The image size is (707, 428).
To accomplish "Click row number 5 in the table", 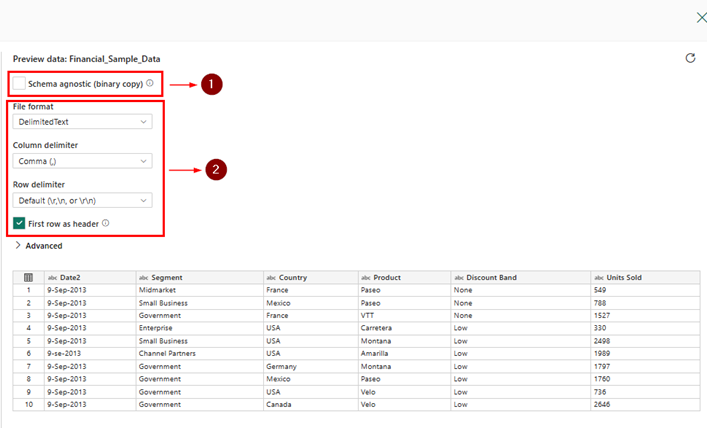I will tap(29, 341).
